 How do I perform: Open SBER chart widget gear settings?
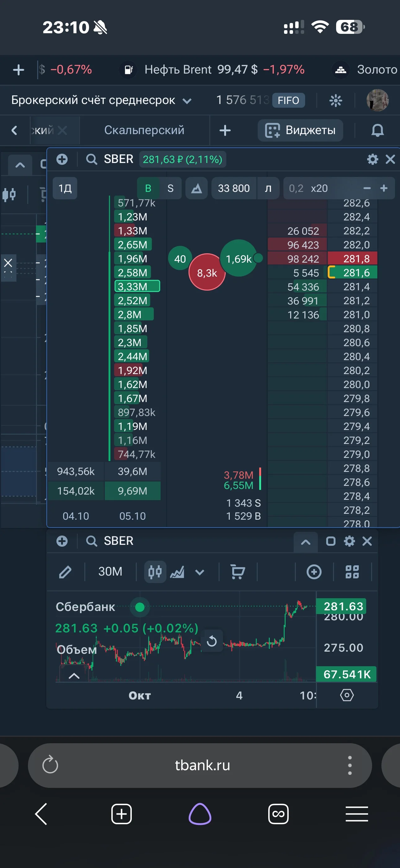[x=349, y=541]
